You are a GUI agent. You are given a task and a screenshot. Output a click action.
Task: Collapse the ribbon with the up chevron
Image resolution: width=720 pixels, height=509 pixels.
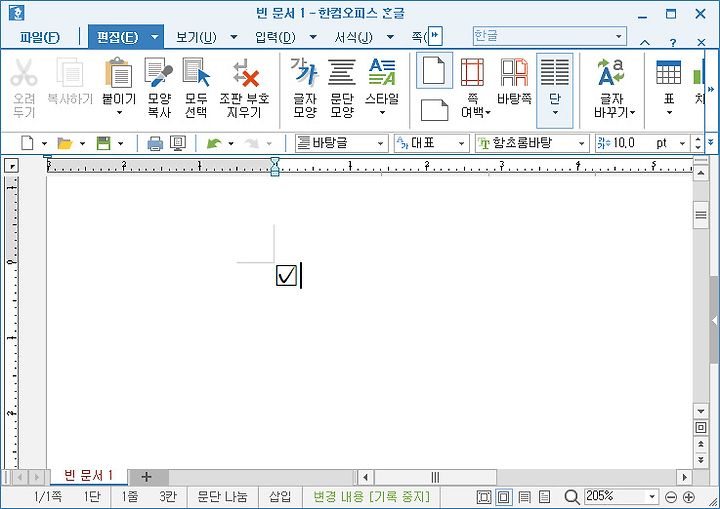coord(645,42)
